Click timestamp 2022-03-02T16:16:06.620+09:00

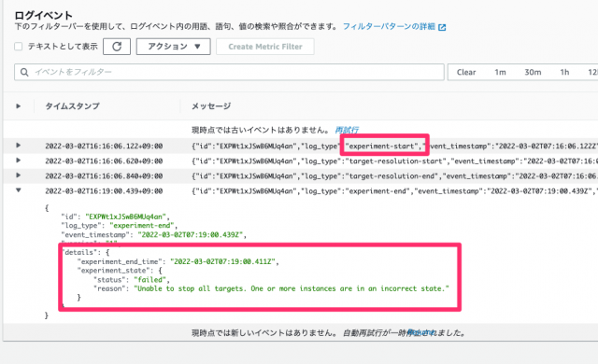pyautogui.click(x=104, y=161)
